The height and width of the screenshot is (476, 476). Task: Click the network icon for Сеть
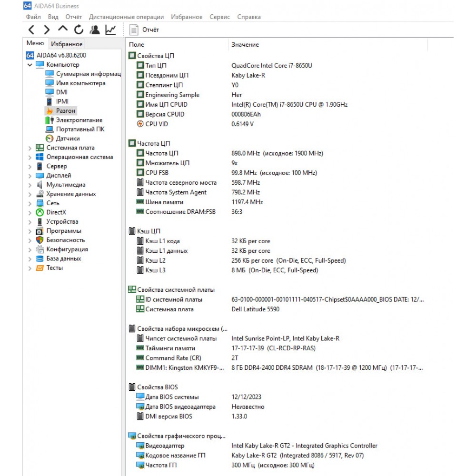[x=40, y=203]
